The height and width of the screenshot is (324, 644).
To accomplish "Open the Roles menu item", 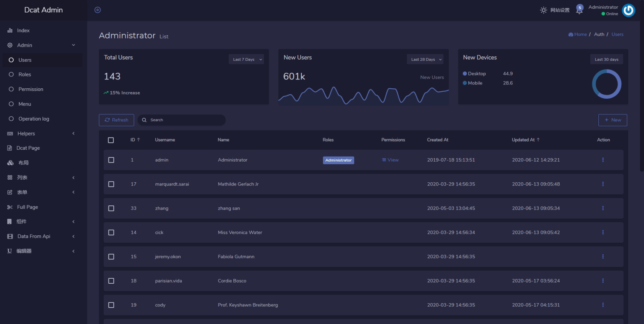I will pos(25,74).
